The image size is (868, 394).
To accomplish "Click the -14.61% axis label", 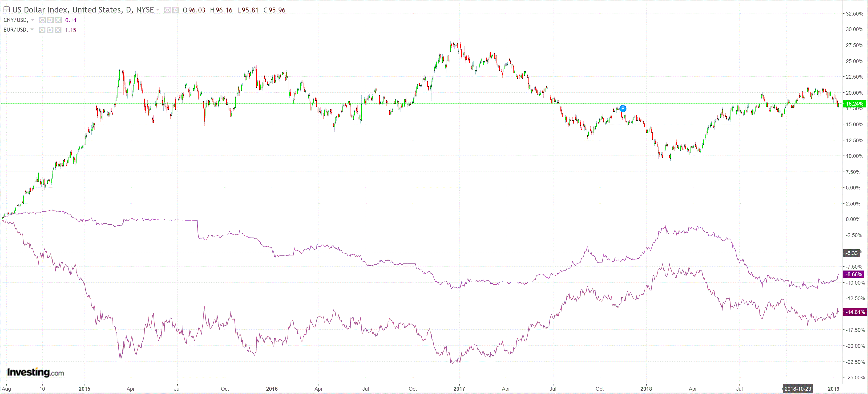I will (854, 312).
